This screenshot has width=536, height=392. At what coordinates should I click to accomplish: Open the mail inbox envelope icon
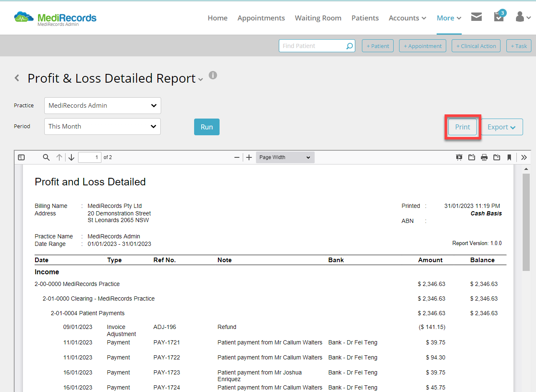click(x=476, y=17)
